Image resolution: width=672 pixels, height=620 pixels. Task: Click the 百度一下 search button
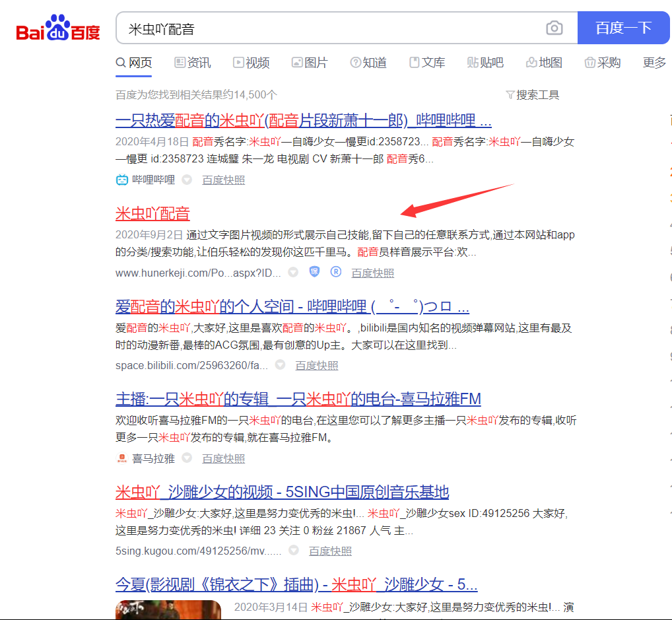[624, 28]
